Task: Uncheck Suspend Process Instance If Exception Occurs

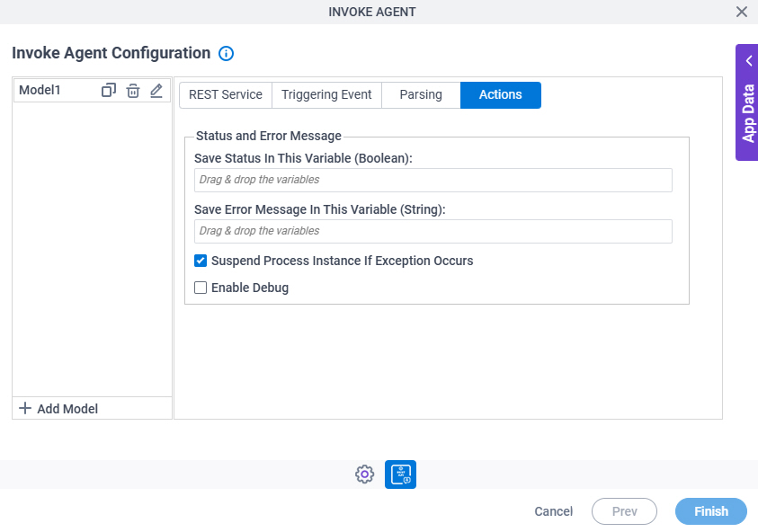Action: [201, 261]
